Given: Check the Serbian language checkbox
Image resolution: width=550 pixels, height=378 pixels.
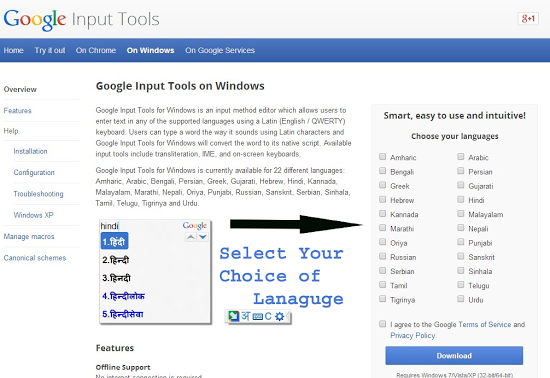Looking at the screenshot, I should 382,270.
